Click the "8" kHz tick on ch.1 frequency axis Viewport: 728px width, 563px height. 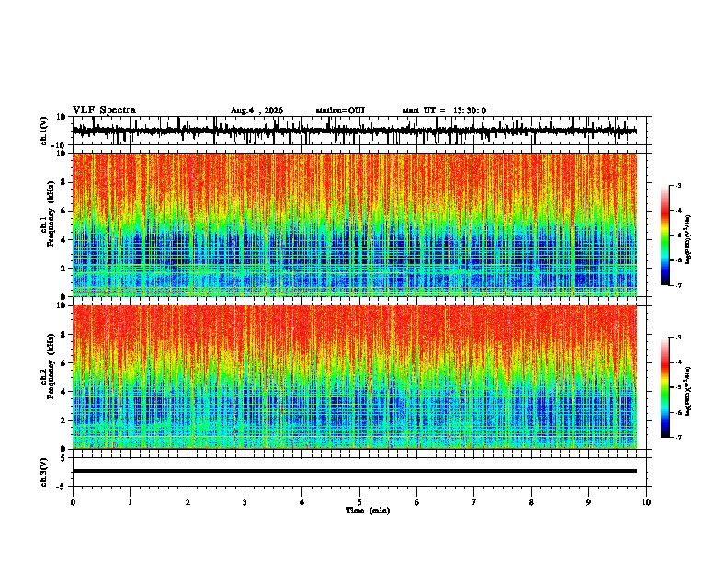point(63,182)
